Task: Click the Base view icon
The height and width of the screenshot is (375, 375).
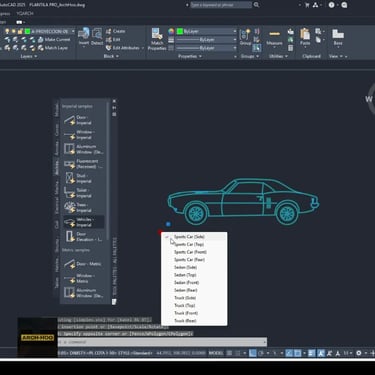Action: 338,34
